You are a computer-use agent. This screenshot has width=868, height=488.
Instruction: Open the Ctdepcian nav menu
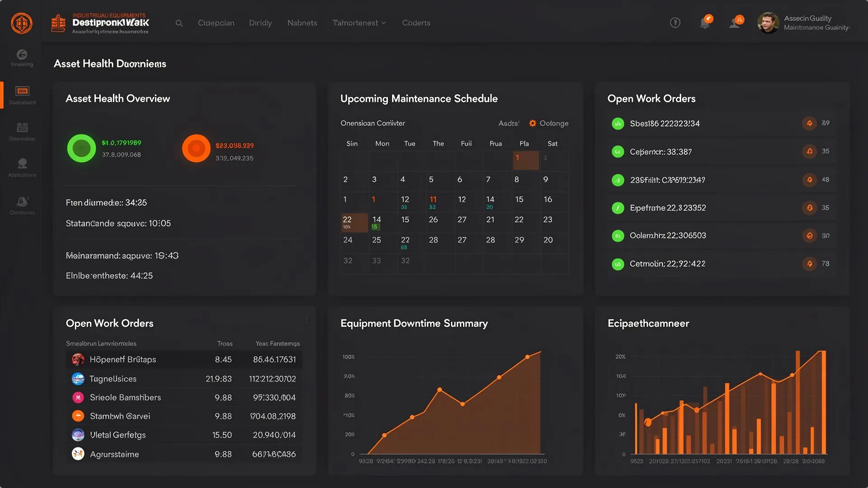(x=216, y=23)
